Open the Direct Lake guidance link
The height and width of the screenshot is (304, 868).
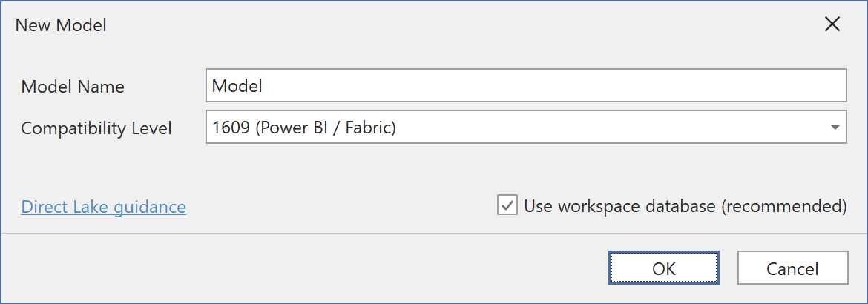coord(104,206)
